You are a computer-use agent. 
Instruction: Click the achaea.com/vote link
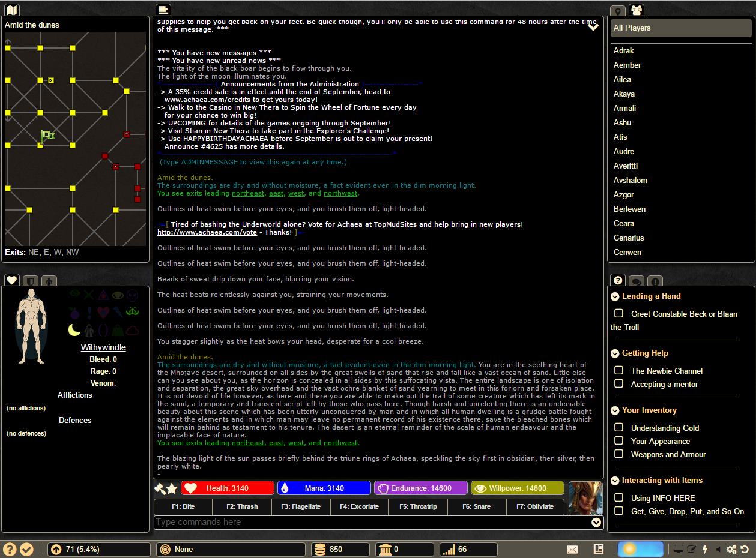coord(207,232)
